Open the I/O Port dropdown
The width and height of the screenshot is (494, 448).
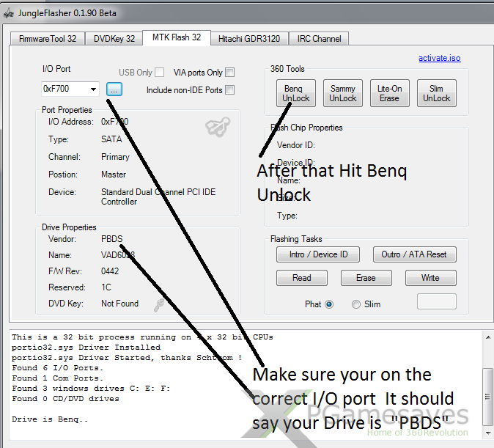pos(93,89)
